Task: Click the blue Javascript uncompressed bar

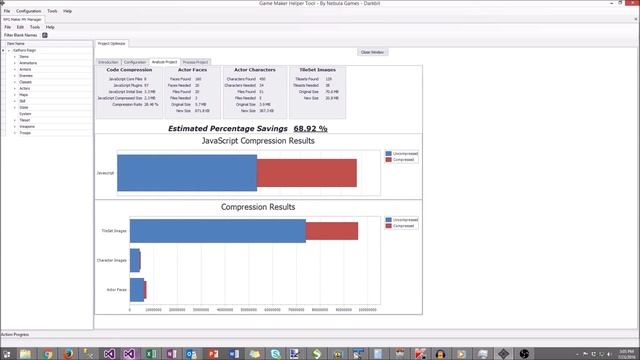Action: 187,173
